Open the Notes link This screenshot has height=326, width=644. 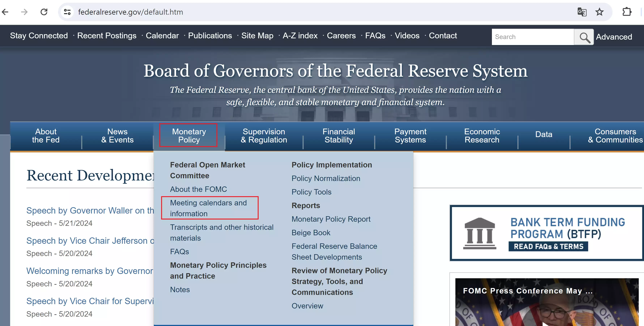coord(180,289)
